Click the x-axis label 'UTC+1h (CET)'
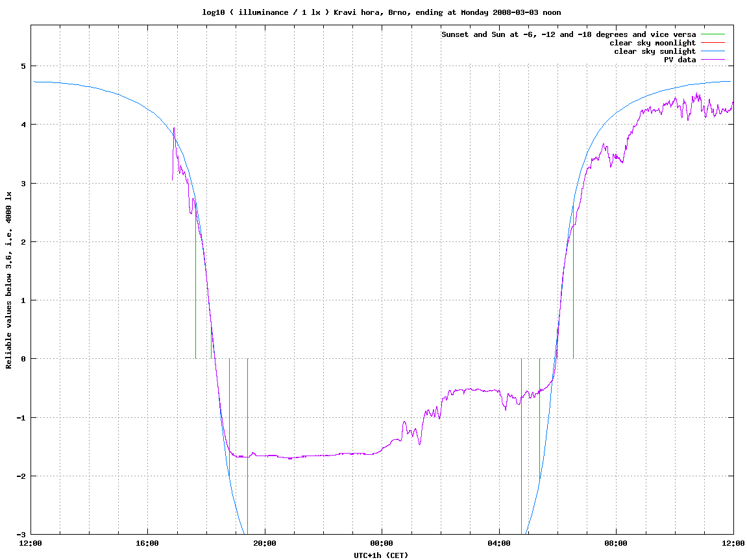 pyautogui.click(x=381, y=555)
